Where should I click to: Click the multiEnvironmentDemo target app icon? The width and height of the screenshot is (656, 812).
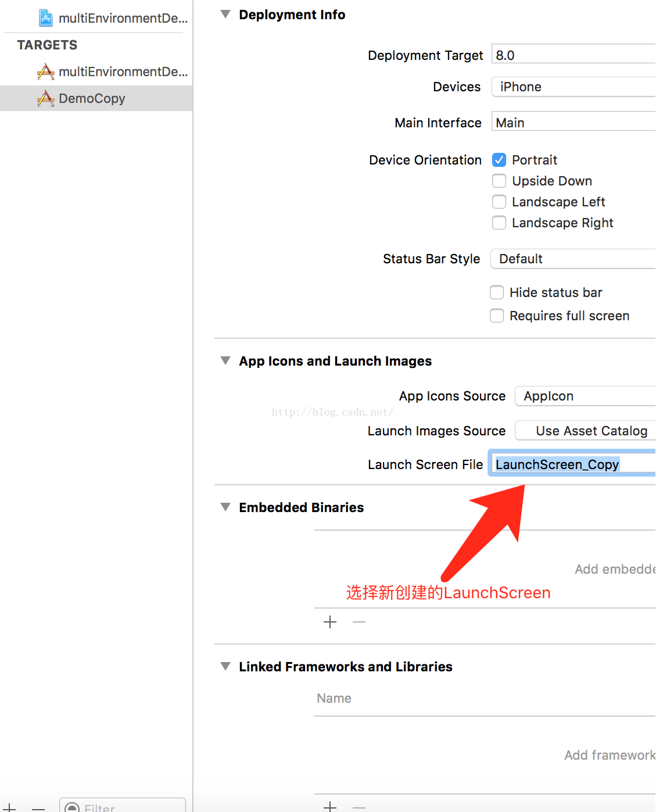[46, 72]
